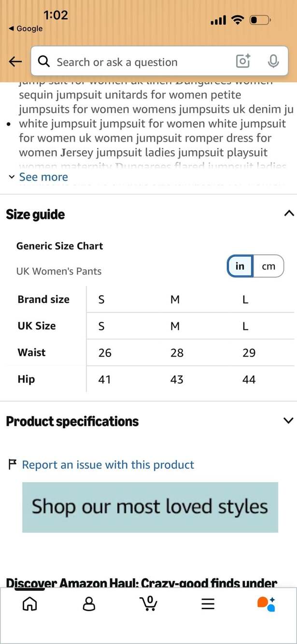Tap the back arrow icon
The image size is (297, 644).
pos(15,61)
